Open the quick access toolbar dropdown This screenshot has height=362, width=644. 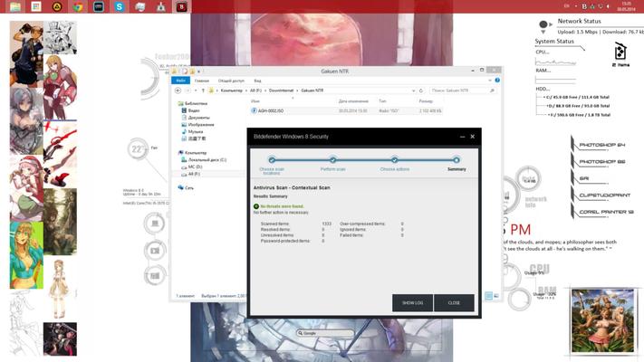199,71
